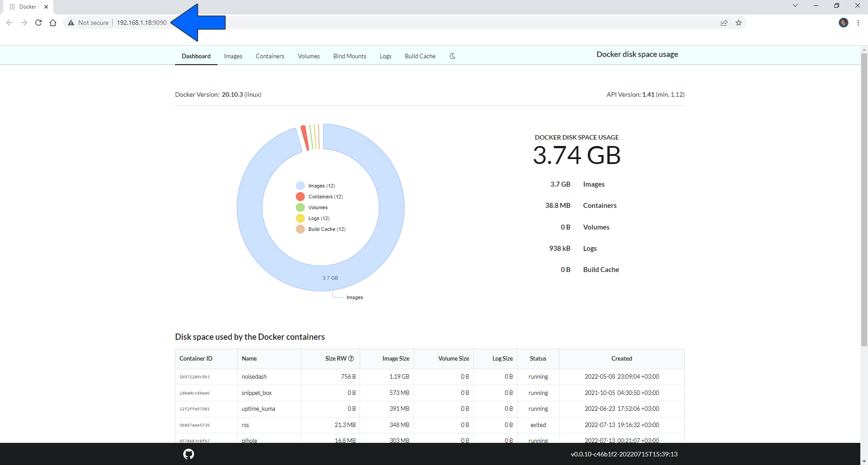868x465 pixels.
Task: Click the version string v0.0.10-c46b1f2 in footer
Action: (624, 454)
